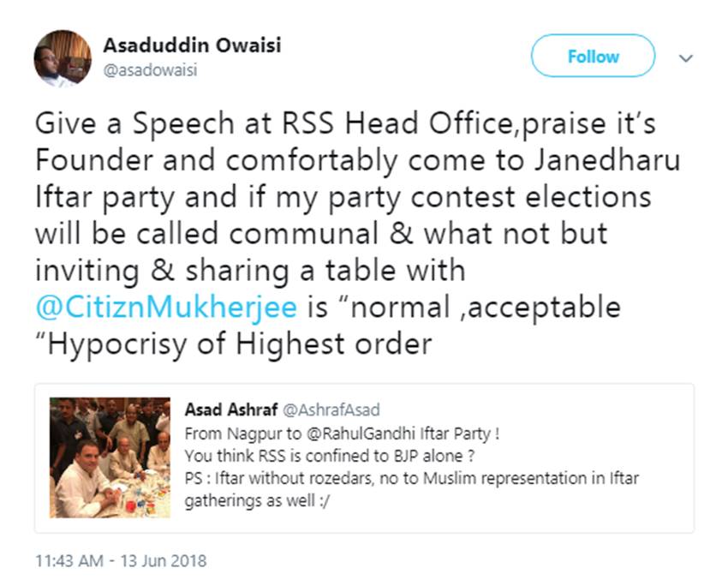Image resolution: width=728 pixels, height=580 pixels.
Task: Open the @CitiznMukherjee mention
Action: pos(165,306)
